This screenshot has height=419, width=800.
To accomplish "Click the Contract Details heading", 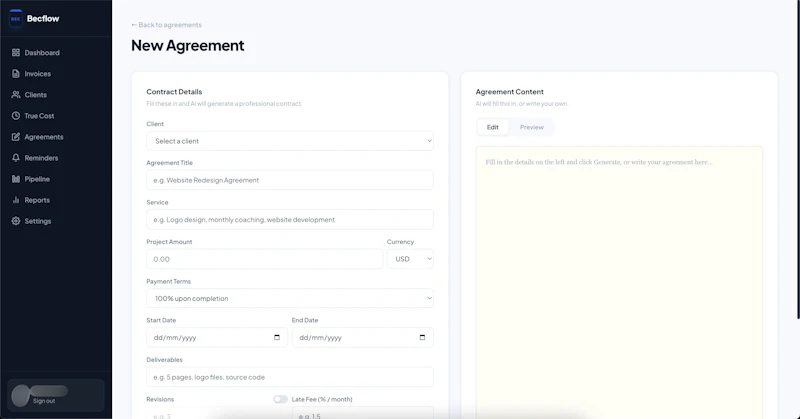I will click(174, 92).
